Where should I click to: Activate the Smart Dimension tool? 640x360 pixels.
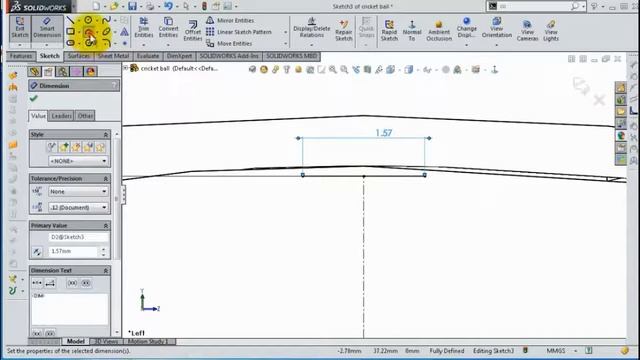coord(47,28)
